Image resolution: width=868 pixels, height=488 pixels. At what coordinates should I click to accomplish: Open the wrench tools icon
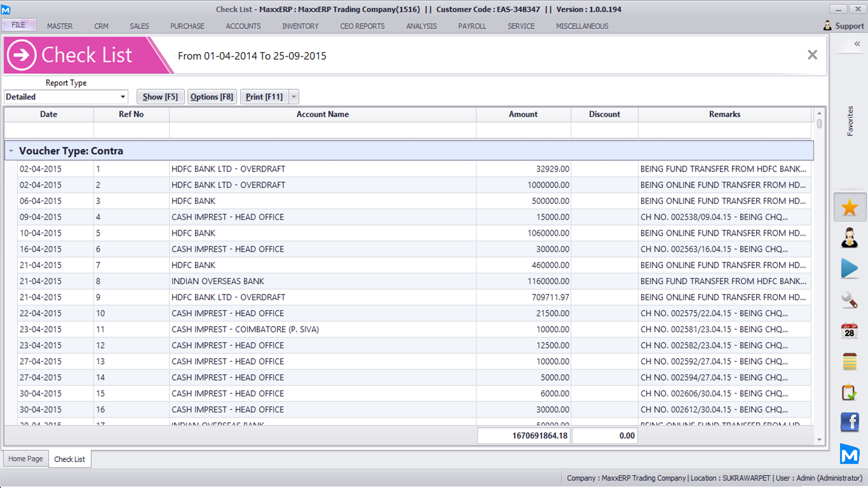(850, 299)
